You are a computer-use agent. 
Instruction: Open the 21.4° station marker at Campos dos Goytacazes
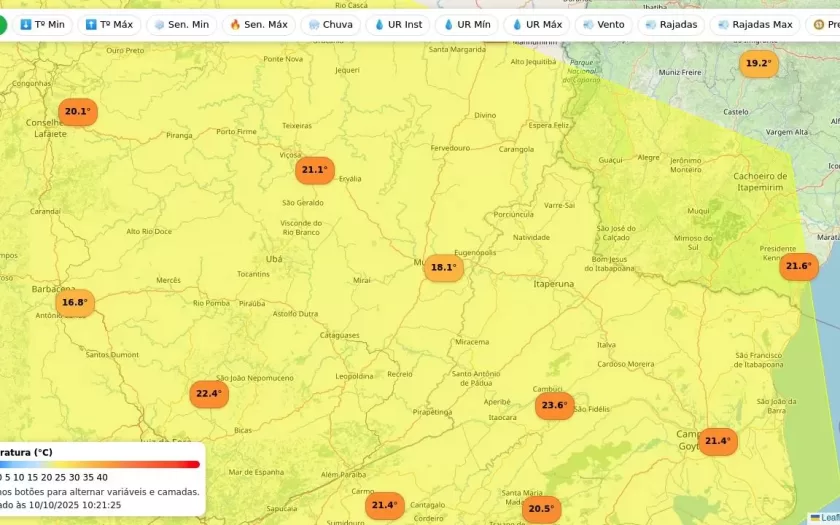pos(718,441)
